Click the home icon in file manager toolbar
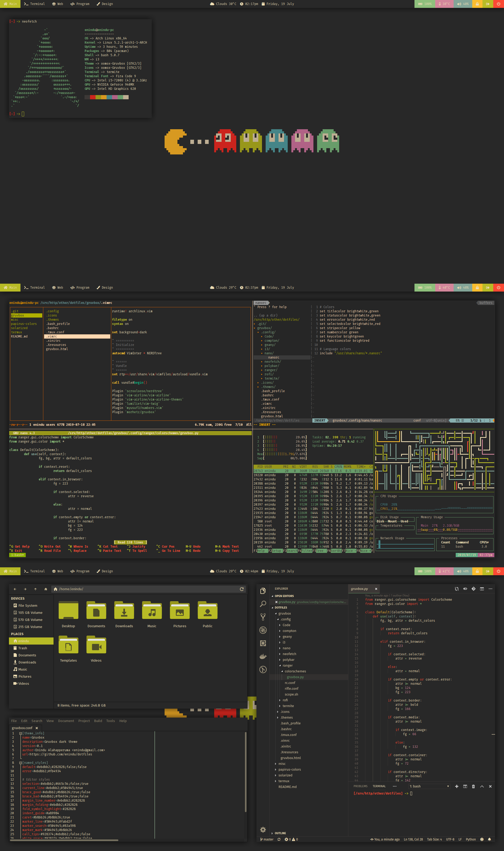The width and height of the screenshot is (504, 851). (46, 589)
